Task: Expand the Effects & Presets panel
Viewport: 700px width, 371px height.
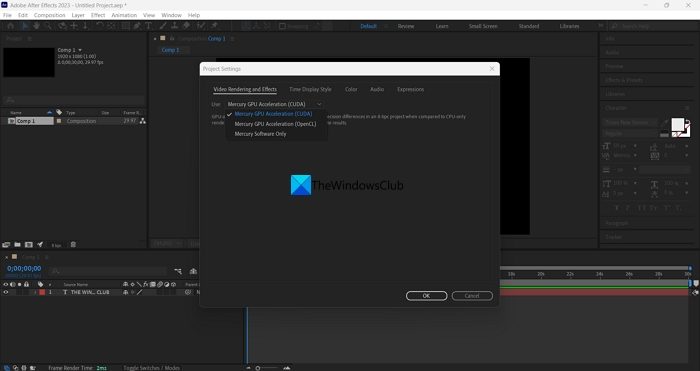Action: (624, 80)
